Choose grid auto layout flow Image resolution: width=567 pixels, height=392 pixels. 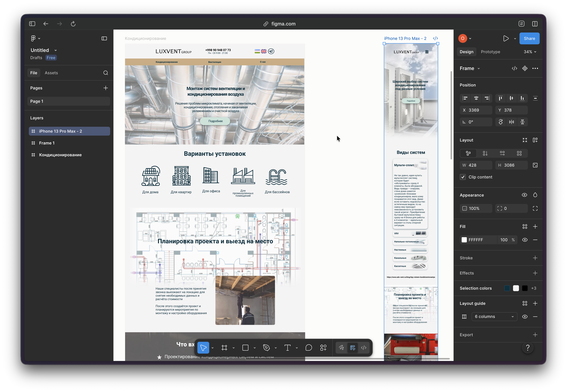click(519, 153)
